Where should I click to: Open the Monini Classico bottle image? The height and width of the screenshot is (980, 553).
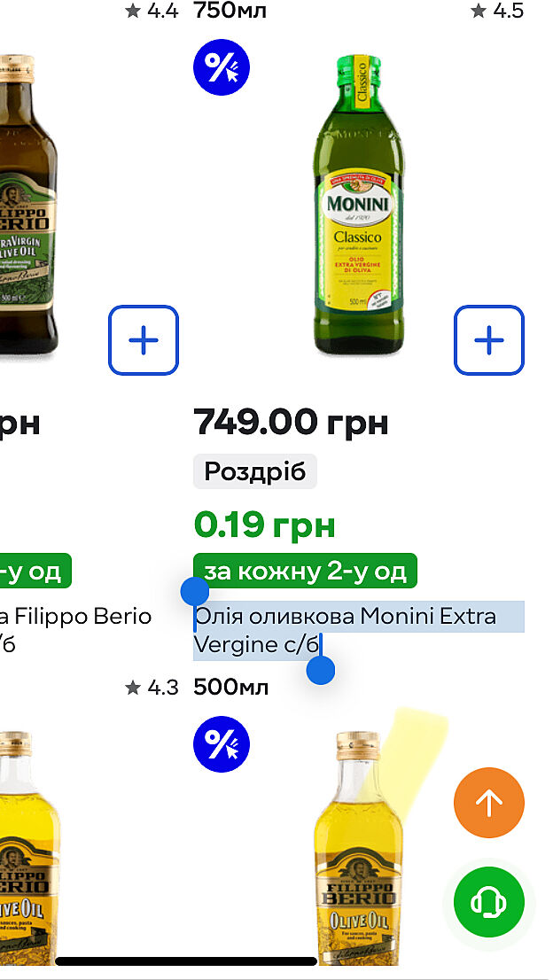click(359, 204)
